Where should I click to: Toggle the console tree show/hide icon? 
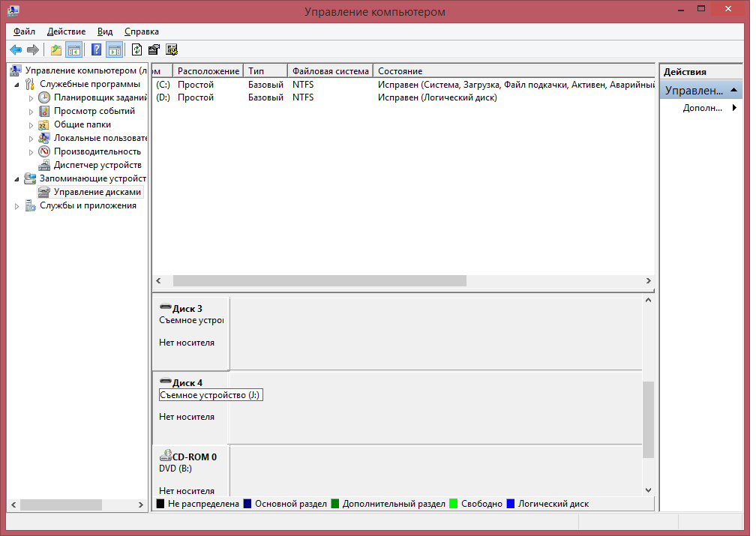click(73, 50)
